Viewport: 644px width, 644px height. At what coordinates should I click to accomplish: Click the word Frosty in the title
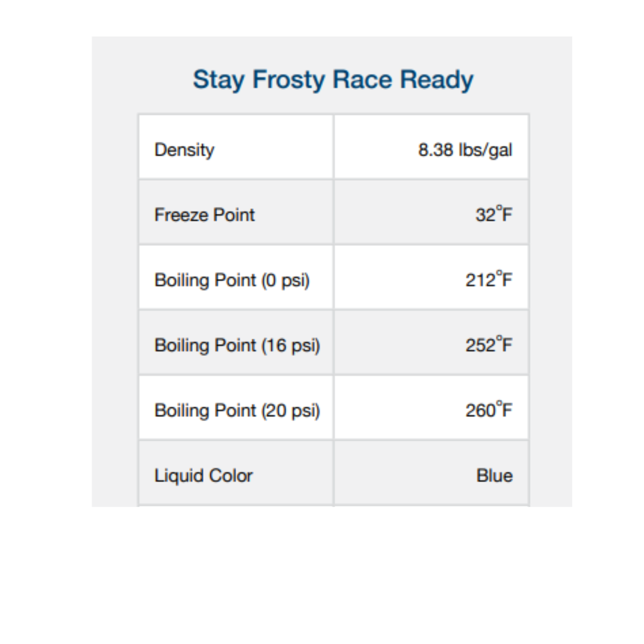288,80
